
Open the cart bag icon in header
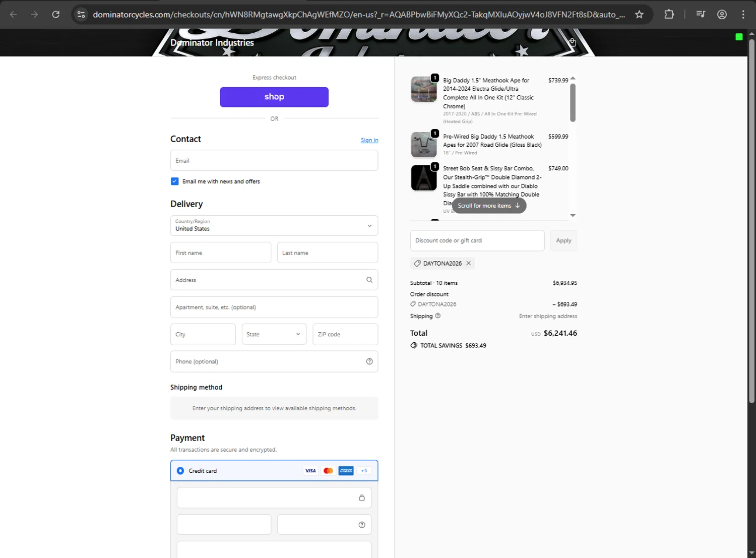tap(572, 42)
